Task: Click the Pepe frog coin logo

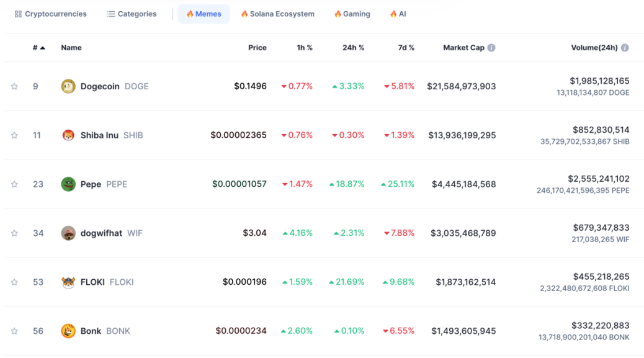Action: pyautogui.click(x=68, y=184)
